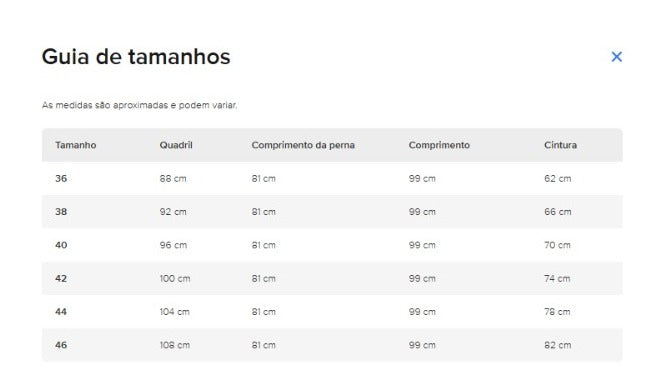Click the Tamanho column header

pyautogui.click(x=76, y=145)
